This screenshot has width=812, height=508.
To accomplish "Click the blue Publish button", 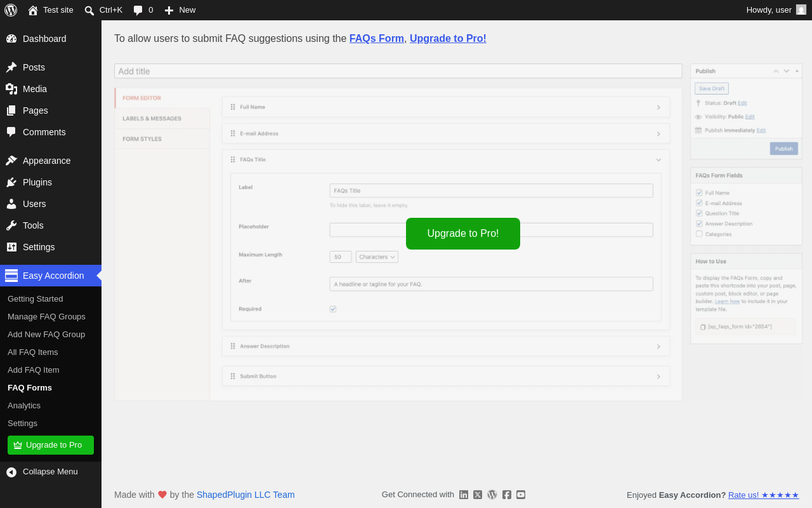I will point(784,149).
